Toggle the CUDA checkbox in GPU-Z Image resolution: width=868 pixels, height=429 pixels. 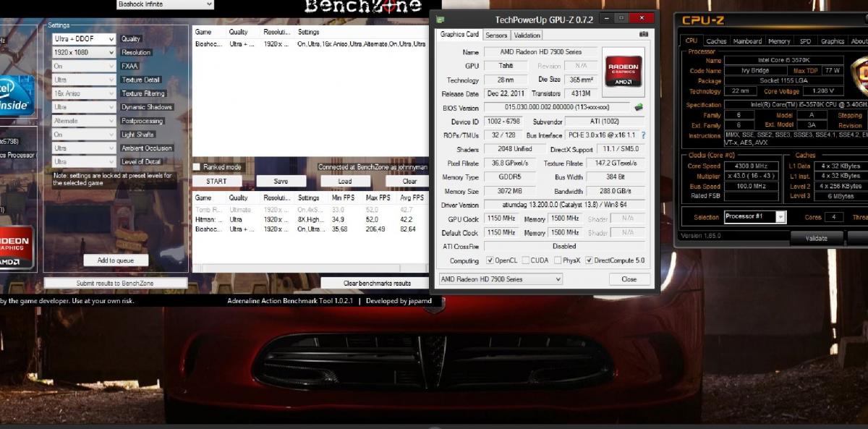[x=525, y=260]
